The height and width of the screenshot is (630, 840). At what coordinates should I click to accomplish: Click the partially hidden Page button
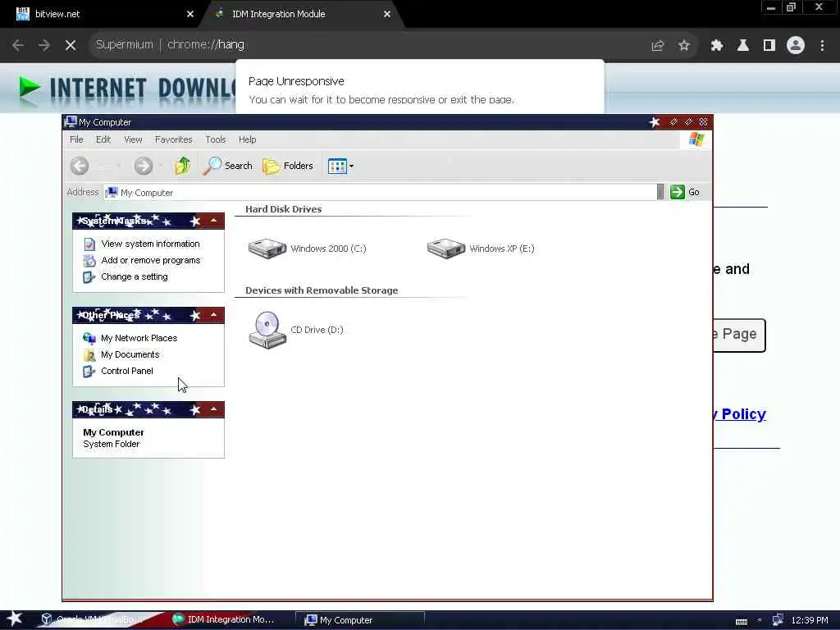(x=739, y=336)
